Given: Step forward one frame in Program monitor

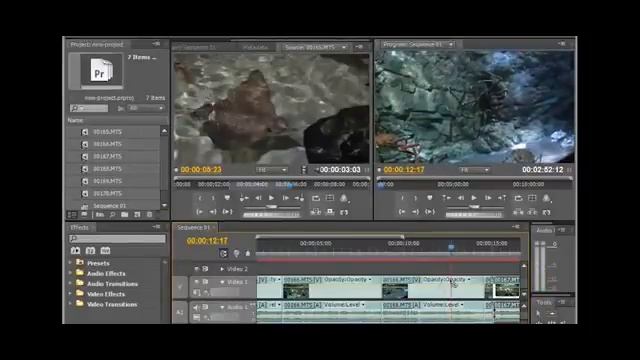Looking at the screenshot, I should (488, 198).
